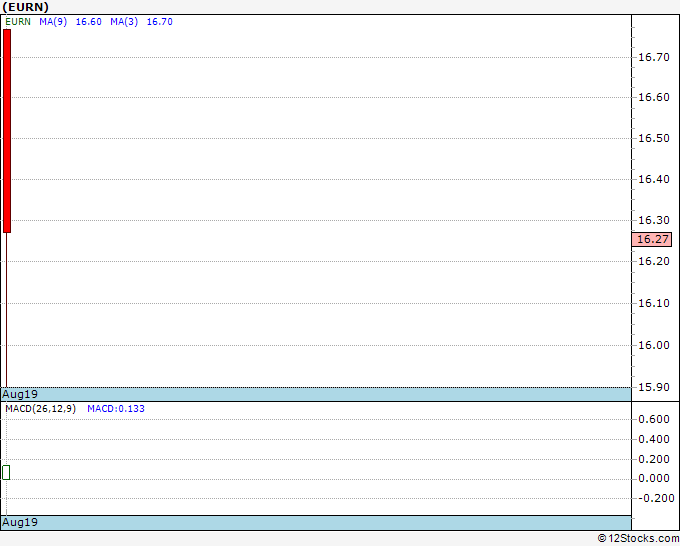Click the 0.600 MACD axis label
This screenshot has height=546, width=680.
pos(654,419)
